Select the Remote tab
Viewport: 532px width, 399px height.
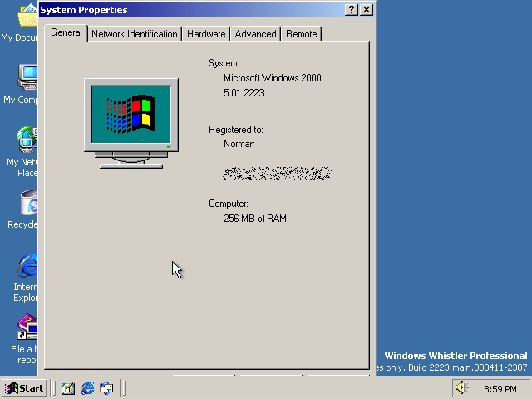[301, 34]
